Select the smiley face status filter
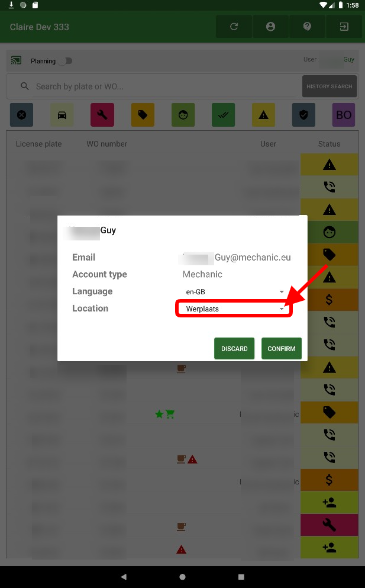This screenshot has width=365, height=588. click(x=183, y=115)
